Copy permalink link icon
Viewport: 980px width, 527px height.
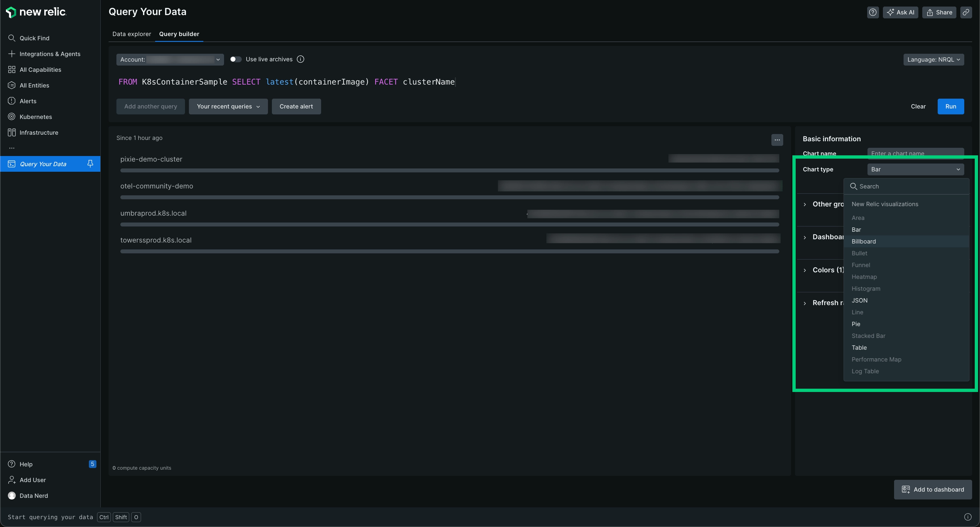coord(966,12)
